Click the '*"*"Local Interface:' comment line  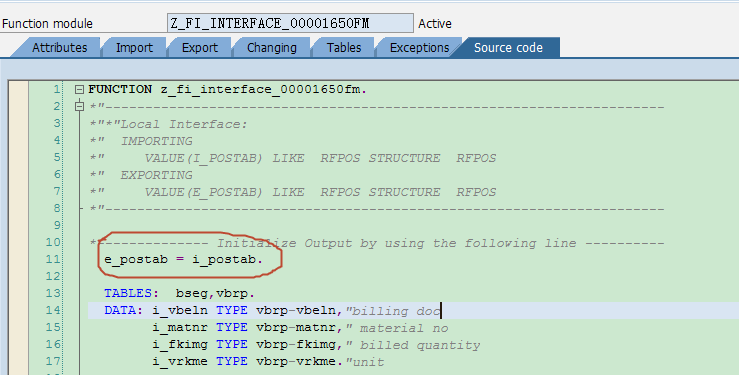(169, 124)
